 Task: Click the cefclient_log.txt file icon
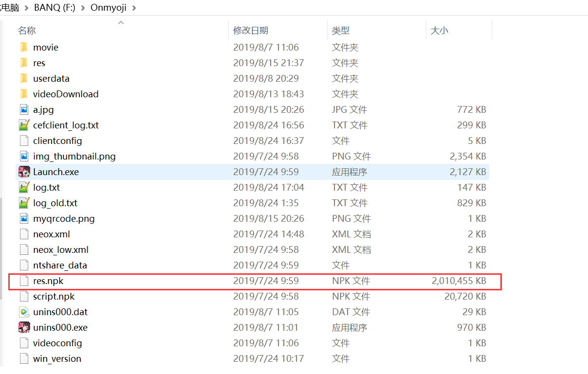click(x=24, y=125)
